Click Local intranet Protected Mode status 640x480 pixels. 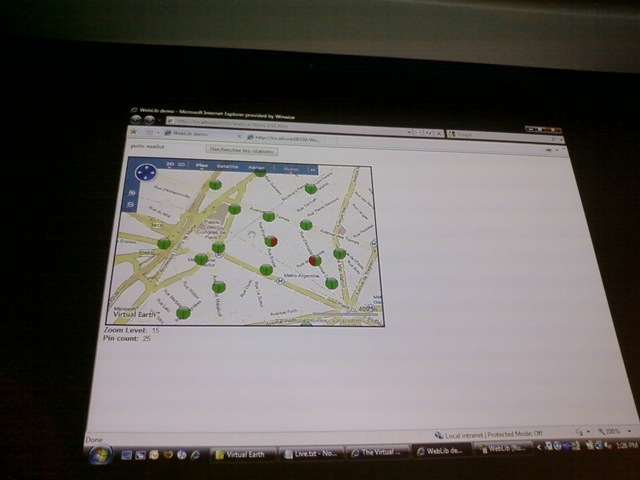point(489,435)
